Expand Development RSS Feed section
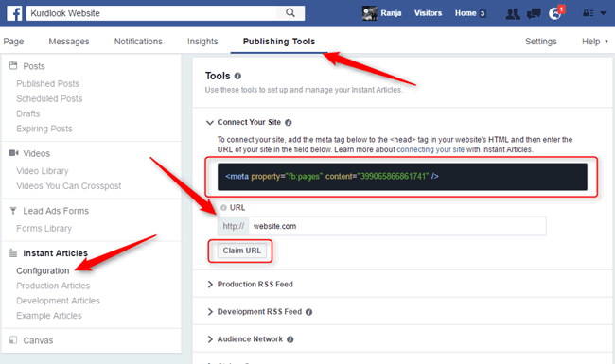 click(210, 312)
